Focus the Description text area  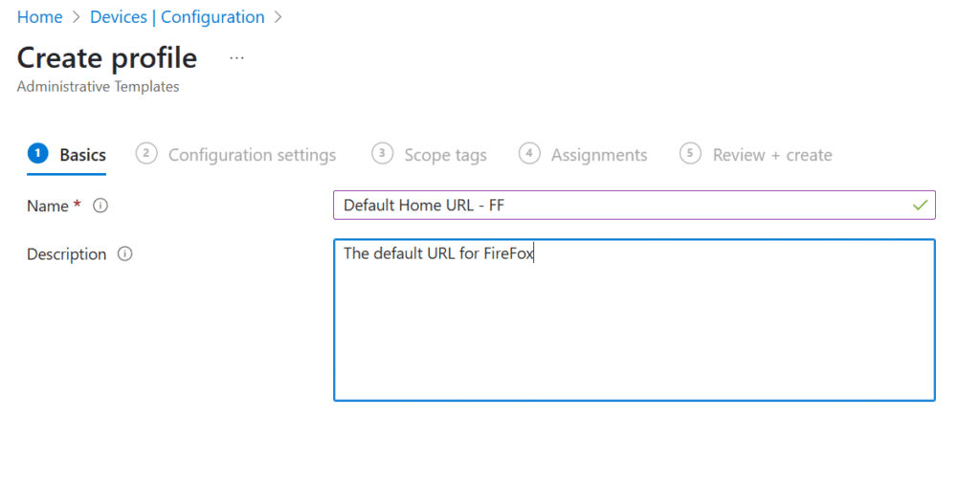[x=634, y=320]
